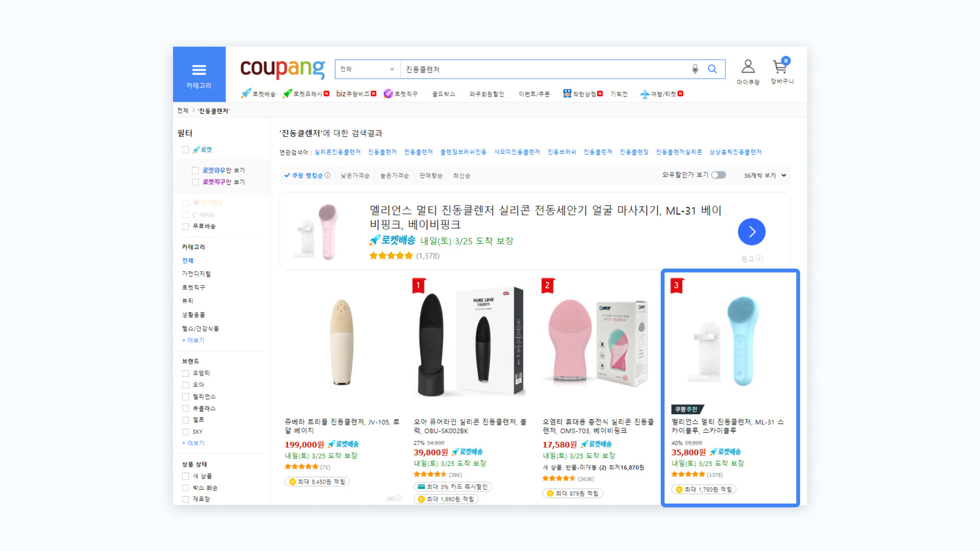Check 로켓와우만 보기 checkbox
The height and width of the screenshot is (551, 980).
point(195,170)
